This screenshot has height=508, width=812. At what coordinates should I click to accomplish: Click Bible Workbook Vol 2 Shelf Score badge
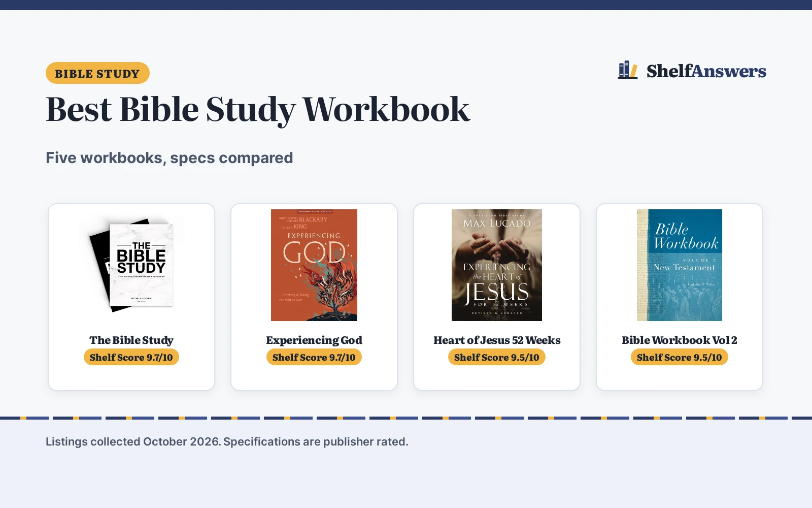coord(680,357)
